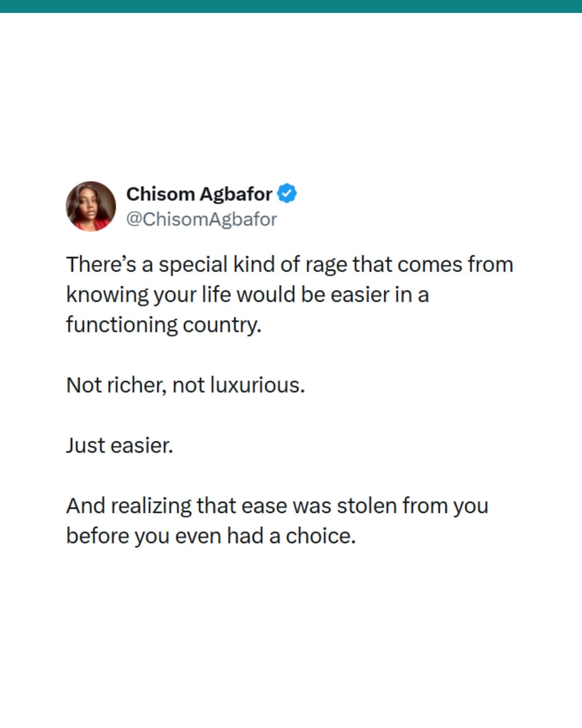
Task: Click the display name Chisom Agbafor
Action: [199, 194]
